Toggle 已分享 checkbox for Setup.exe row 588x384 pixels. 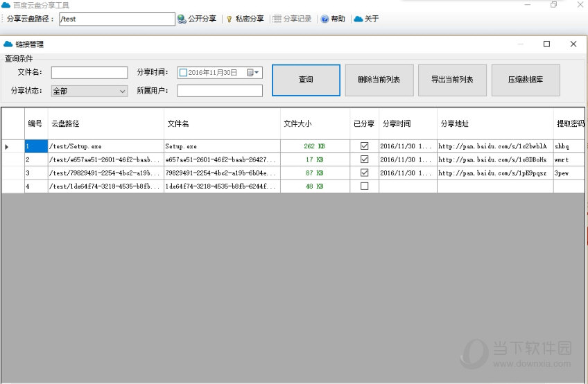364,146
